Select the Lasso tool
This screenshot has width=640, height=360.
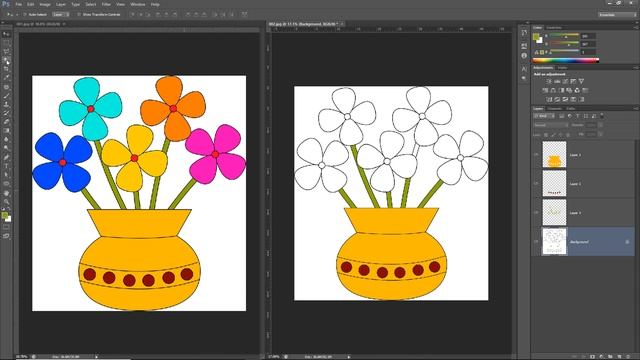(6, 52)
